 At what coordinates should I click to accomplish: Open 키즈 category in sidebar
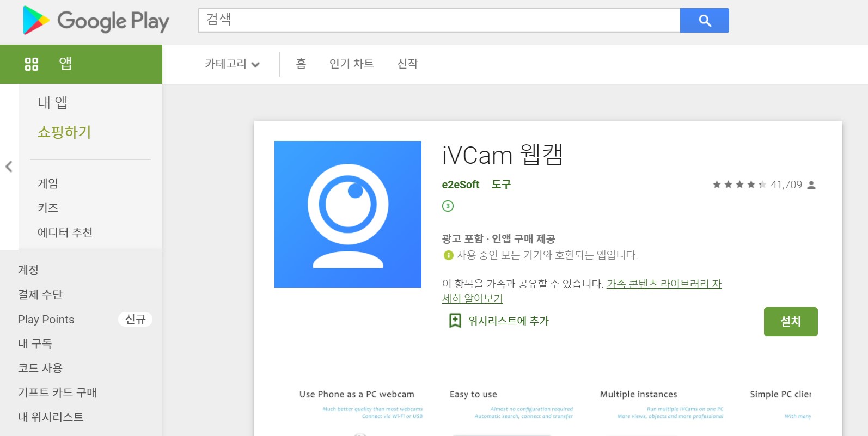pyautogui.click(x=48, y=208)
